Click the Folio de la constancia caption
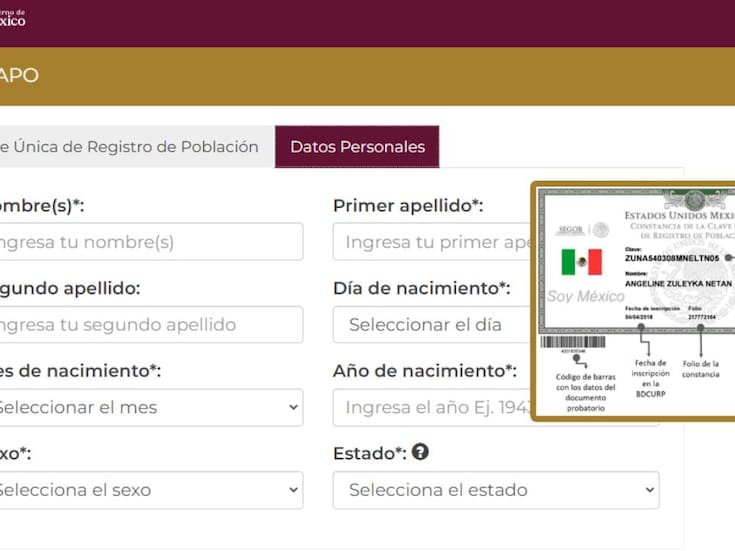 click(x=701, y=370)
